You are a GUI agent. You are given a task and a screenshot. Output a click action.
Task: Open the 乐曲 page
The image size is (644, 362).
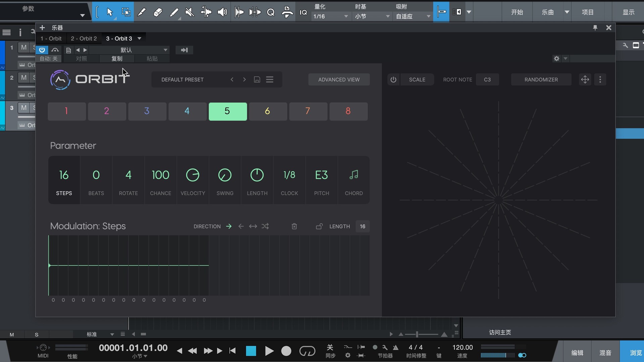point(548,12)
